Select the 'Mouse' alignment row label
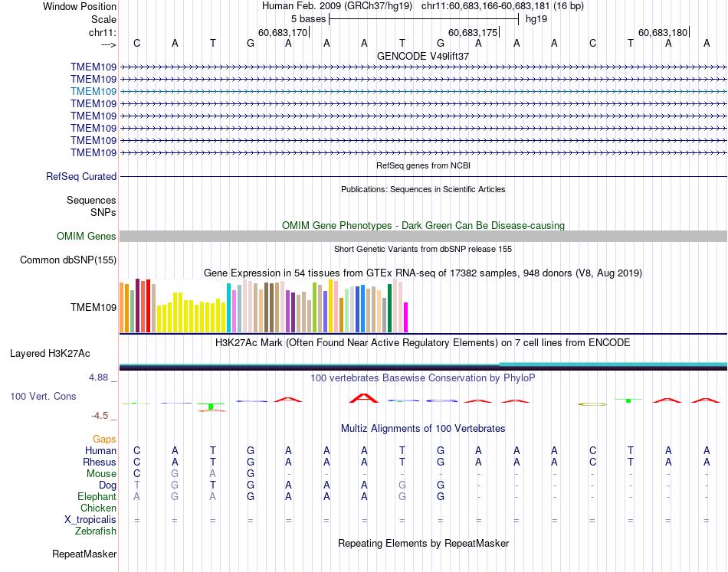The image size is (728, 572). tap(101, 474)
